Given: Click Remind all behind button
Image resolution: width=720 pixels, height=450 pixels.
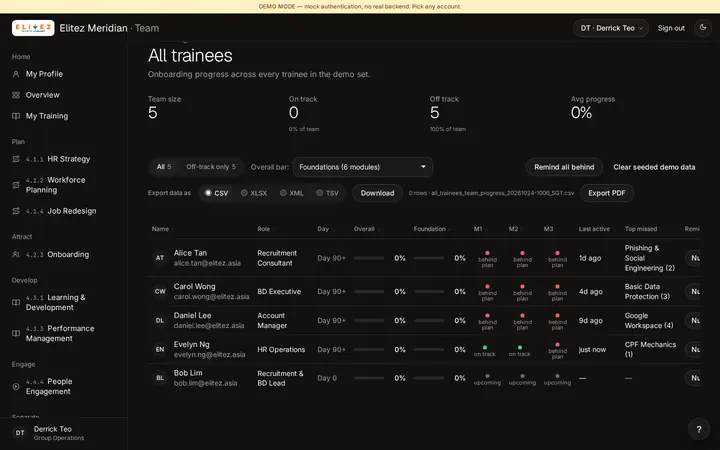Looking at the screenshot, I should coord(564,167).
